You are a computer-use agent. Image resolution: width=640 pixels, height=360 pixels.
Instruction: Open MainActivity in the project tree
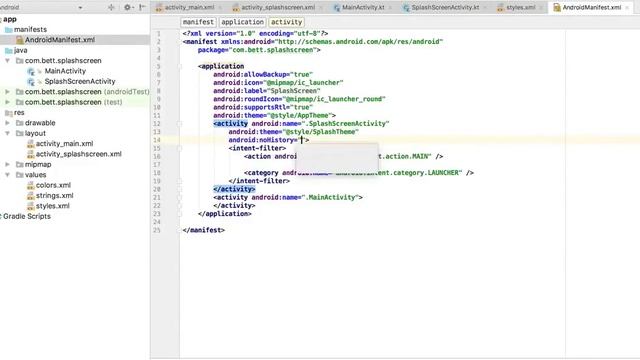(x=65, y=71)
